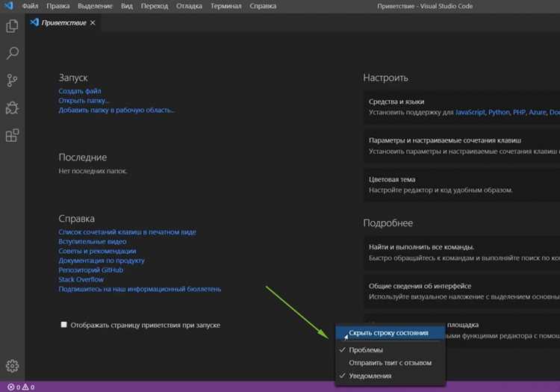
Task: Open the Extensions view icon
Action: pos(12,135)
